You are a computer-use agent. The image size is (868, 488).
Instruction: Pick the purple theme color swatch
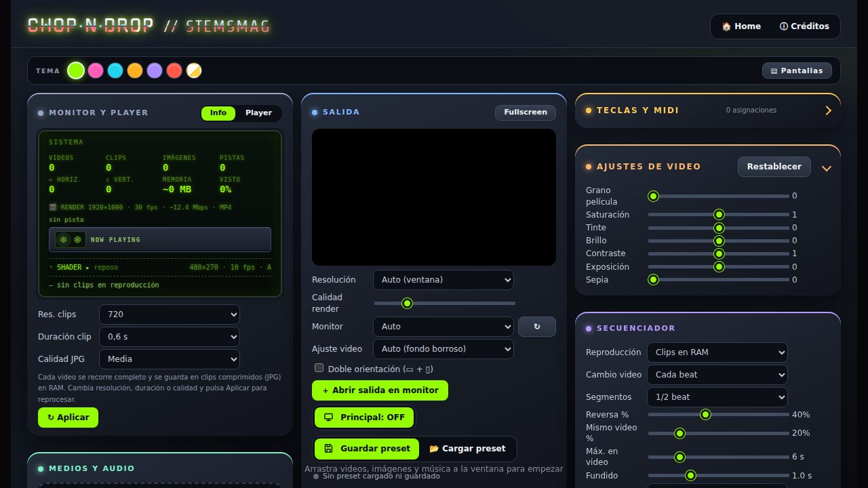point(155,70)
